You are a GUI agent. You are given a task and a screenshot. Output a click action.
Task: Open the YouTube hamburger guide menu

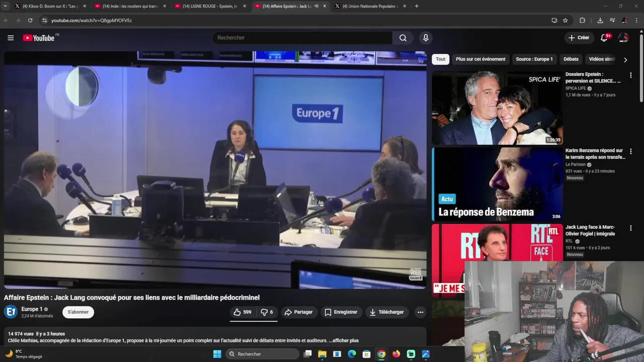click(11, 38)
